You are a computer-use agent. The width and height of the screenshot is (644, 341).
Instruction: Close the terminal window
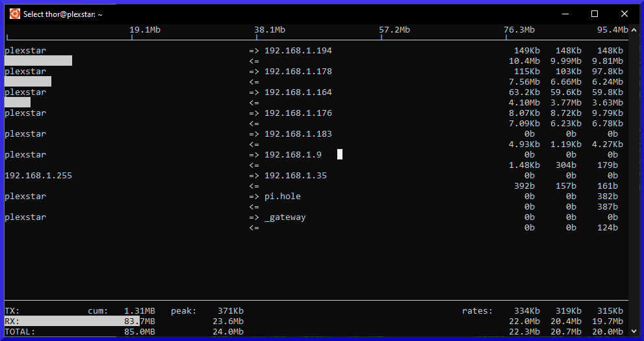[624, 14]
